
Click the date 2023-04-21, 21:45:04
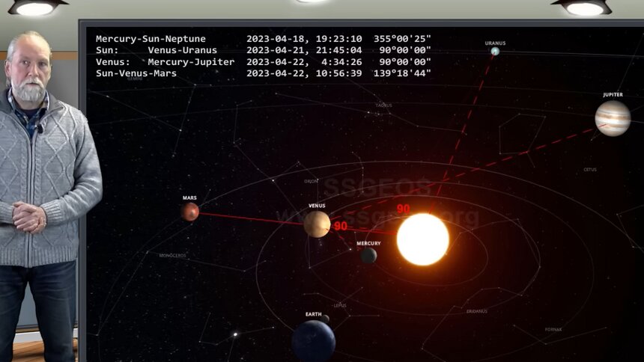[304, 50]
